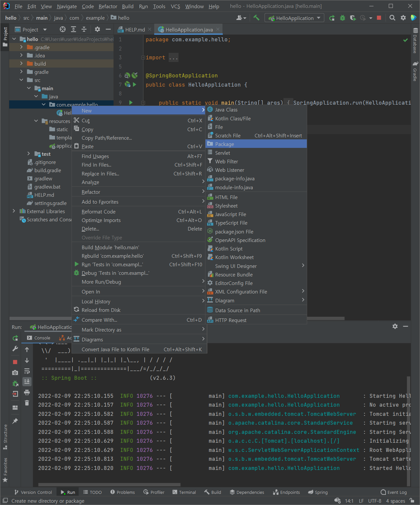
Task: Expand the test folder
Action: coord(29,154)
